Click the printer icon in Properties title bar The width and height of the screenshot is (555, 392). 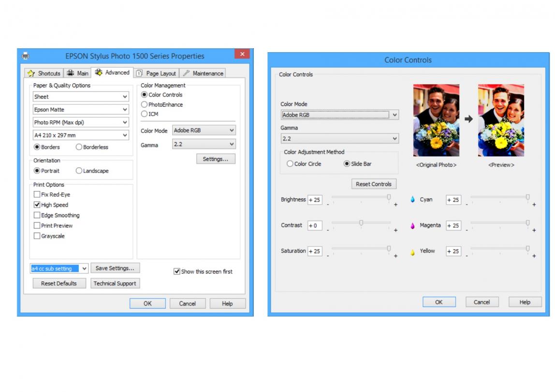coord(26,56)
